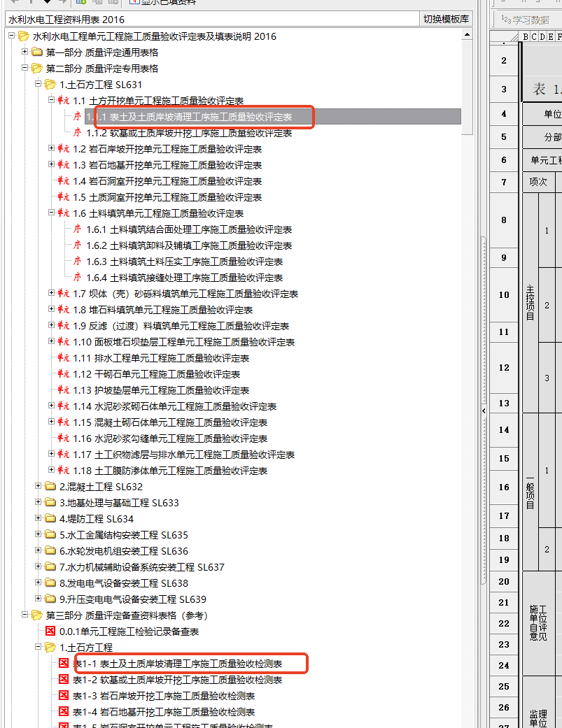562x728 pixels.
Task: Click the 学习数据 toolbar button
Action: pos(526,20)
